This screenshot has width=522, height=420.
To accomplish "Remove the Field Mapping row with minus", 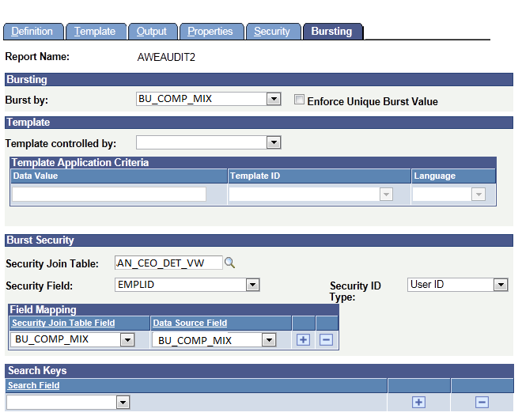I will pyautogui.click(x=326, y=339).
